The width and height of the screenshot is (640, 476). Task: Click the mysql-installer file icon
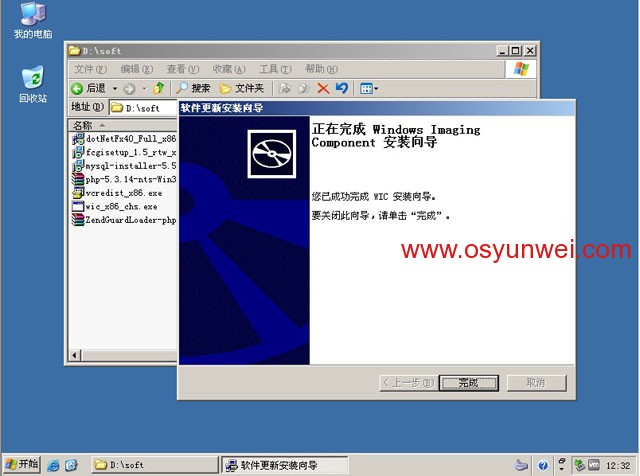[x=78, y=166]
